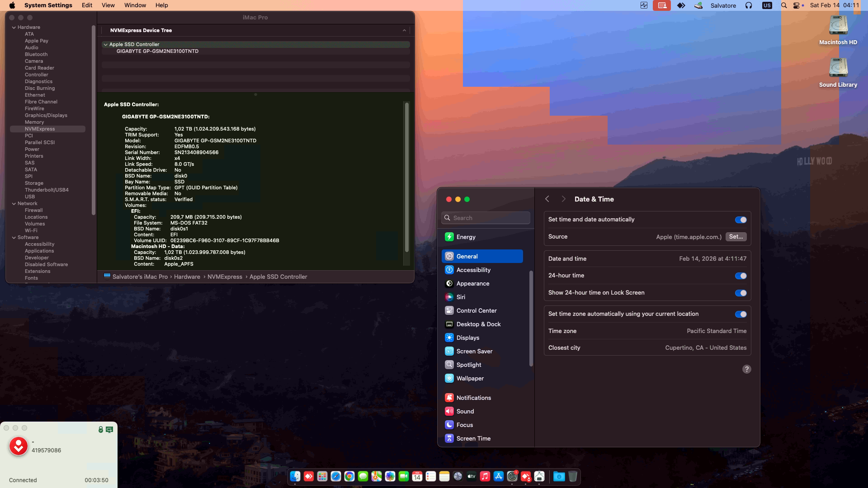
Task: Click the Set… button for time source
Action: click(736, 237)
